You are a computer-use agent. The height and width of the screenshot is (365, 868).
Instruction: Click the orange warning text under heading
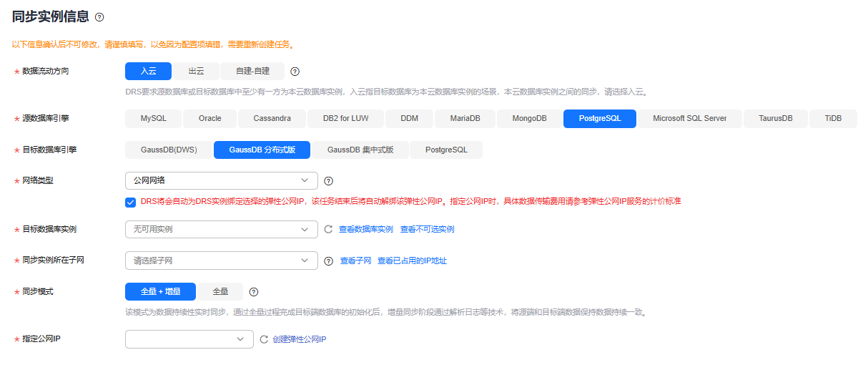click(x=154, y=44)
